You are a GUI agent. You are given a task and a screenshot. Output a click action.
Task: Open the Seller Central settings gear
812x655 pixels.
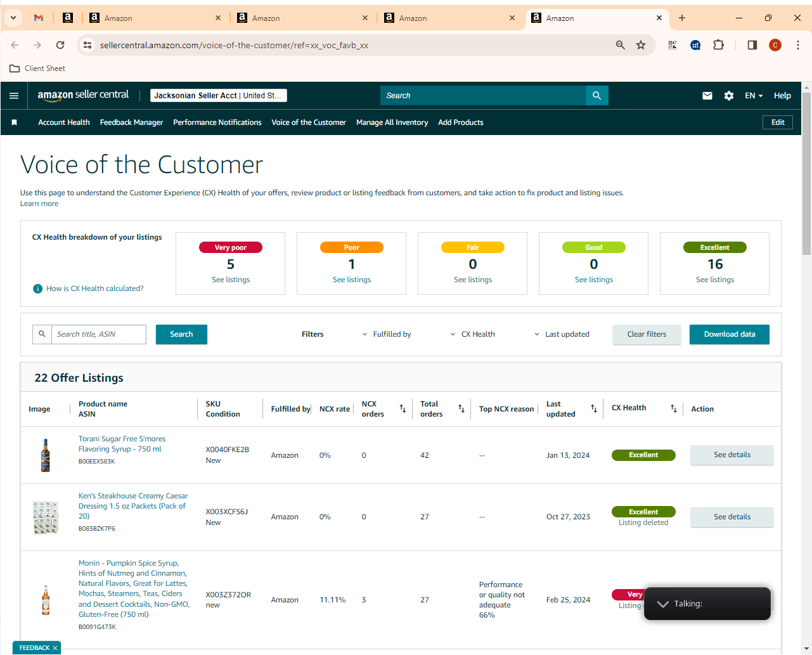(x=729, y=96)
